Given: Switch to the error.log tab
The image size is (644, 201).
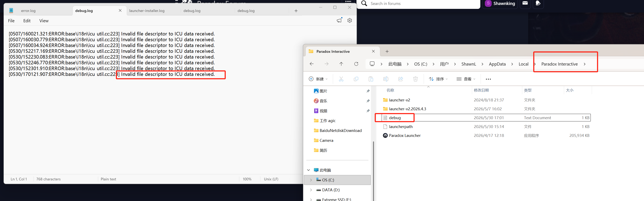Looking at the screenshot, I should [x=28, y=11].
